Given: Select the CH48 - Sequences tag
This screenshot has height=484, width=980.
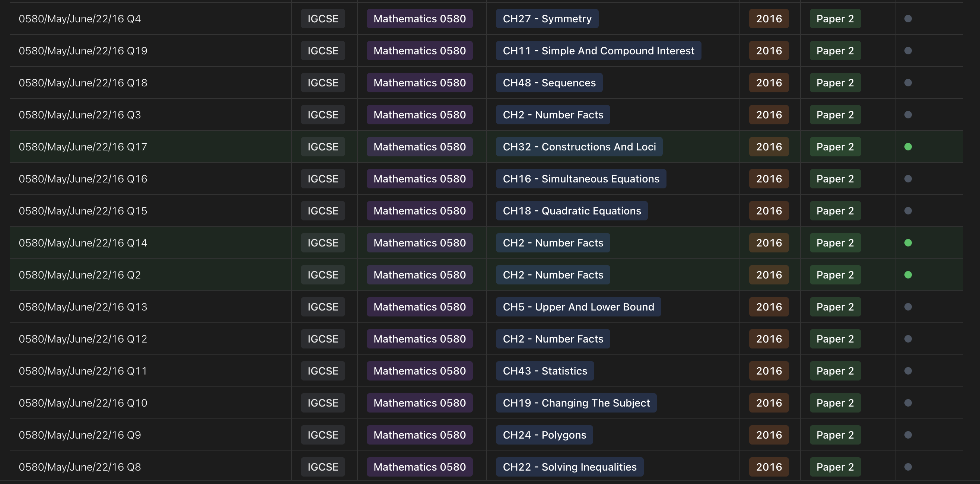Looking at the screenshot, I should pos(549,82).
